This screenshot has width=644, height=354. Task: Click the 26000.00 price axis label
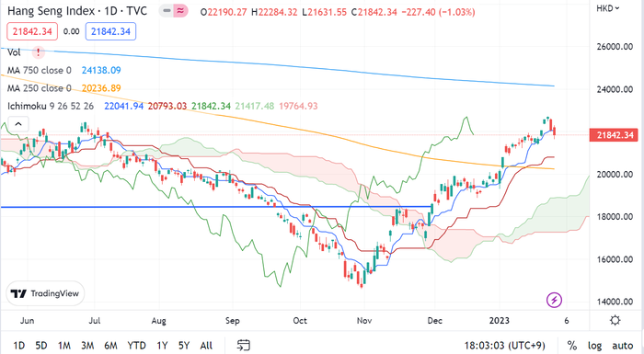pos(615,46)
